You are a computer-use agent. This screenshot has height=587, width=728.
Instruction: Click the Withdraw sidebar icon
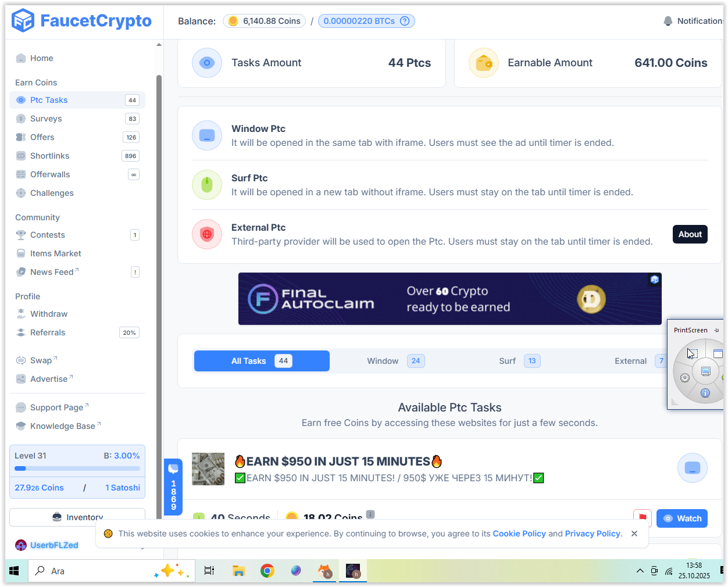[x=21, y=314]
